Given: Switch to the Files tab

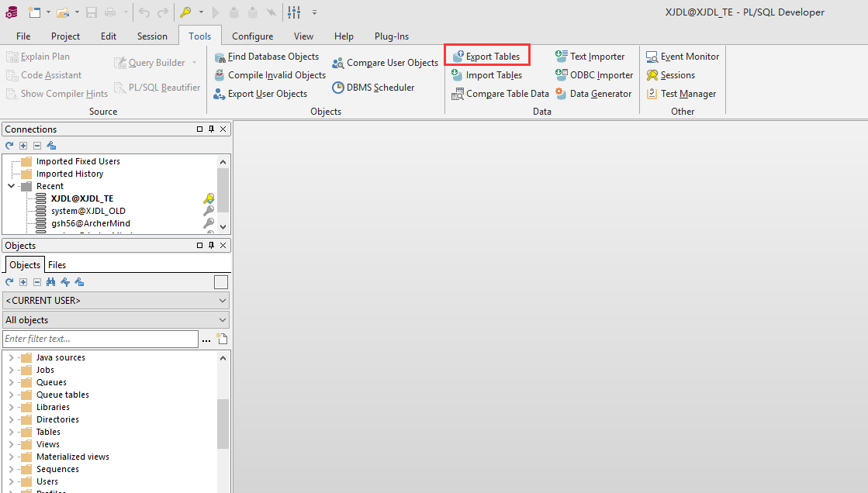Looking at the screenshot, I should [x=57, y=265].
